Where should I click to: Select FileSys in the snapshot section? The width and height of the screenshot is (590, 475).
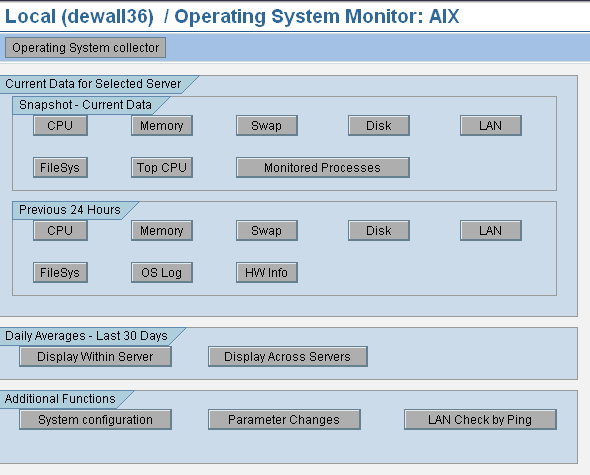60,167
